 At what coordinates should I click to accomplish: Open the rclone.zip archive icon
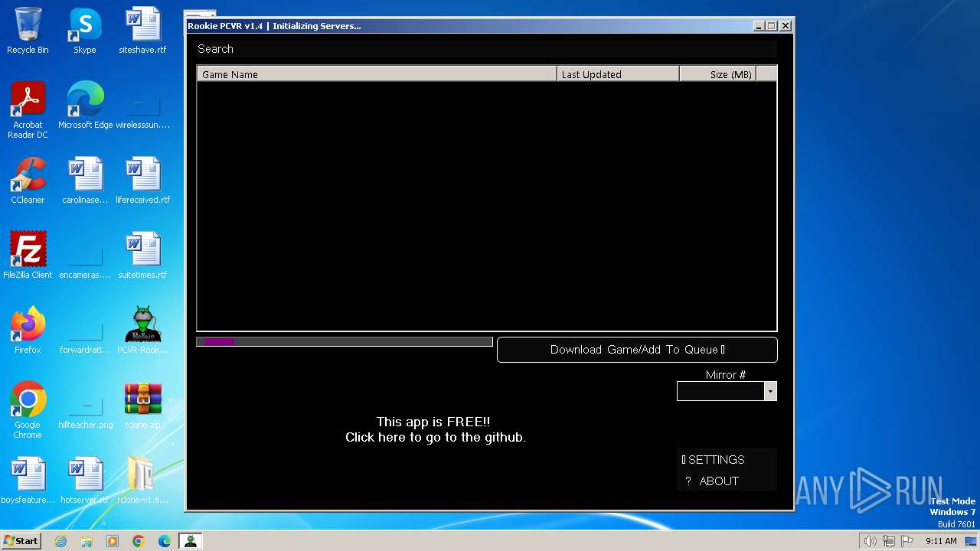[142, 406]
